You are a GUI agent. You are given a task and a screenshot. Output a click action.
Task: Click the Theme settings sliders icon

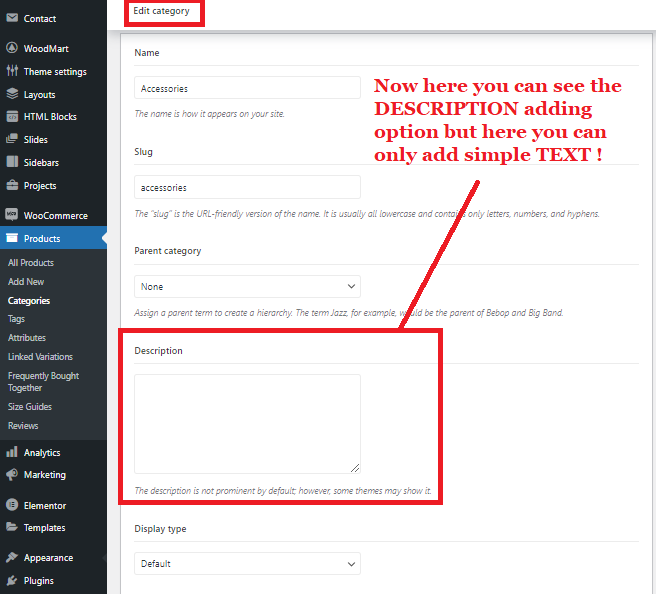(x=12, y=71)
